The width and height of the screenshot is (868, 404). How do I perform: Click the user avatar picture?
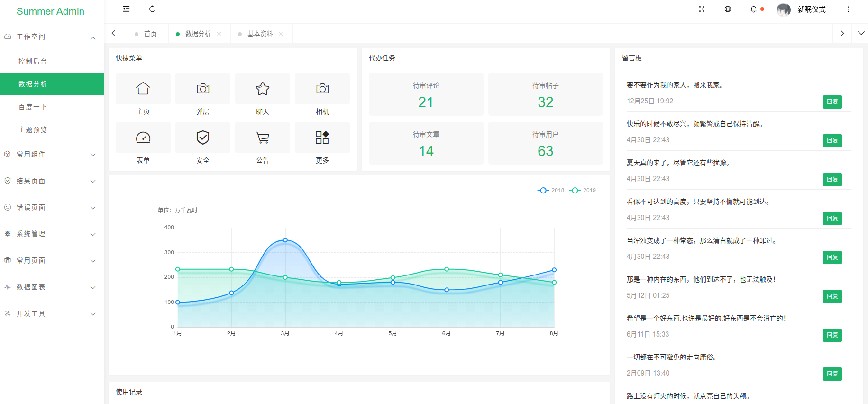click(784, 9)
